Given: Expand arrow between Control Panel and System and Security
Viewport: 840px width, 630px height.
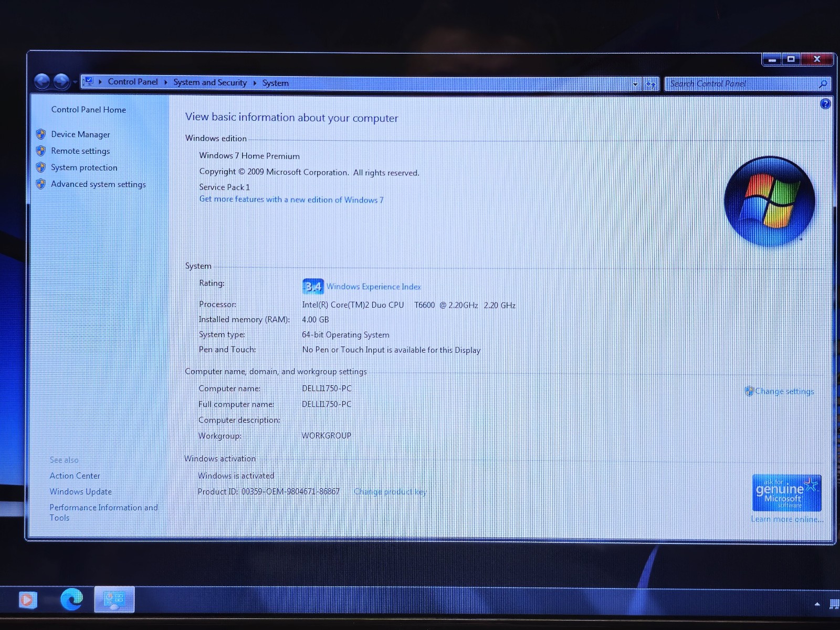Looking at the screenshot, I should (x=165, y=82).
